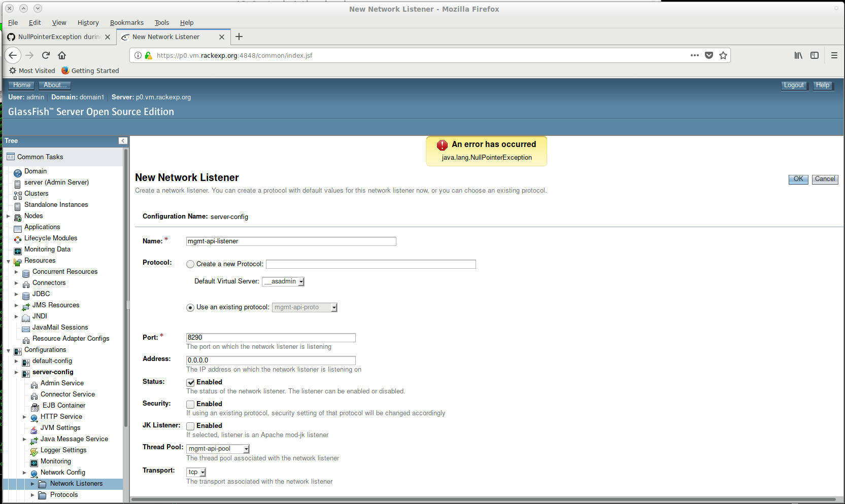Open the Bookmarks menu
Viewport: 845px width, 504px height.
point(126,22)
